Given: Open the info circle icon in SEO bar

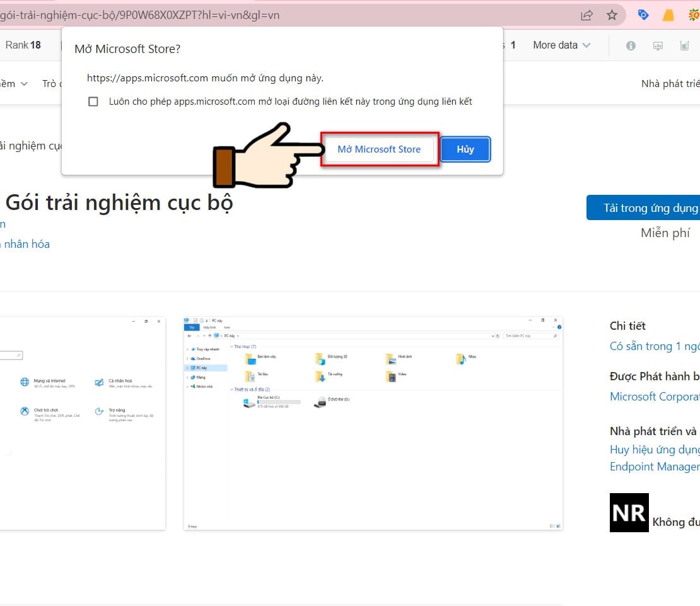Looking at the screenshot, I should tap(631, 45).
